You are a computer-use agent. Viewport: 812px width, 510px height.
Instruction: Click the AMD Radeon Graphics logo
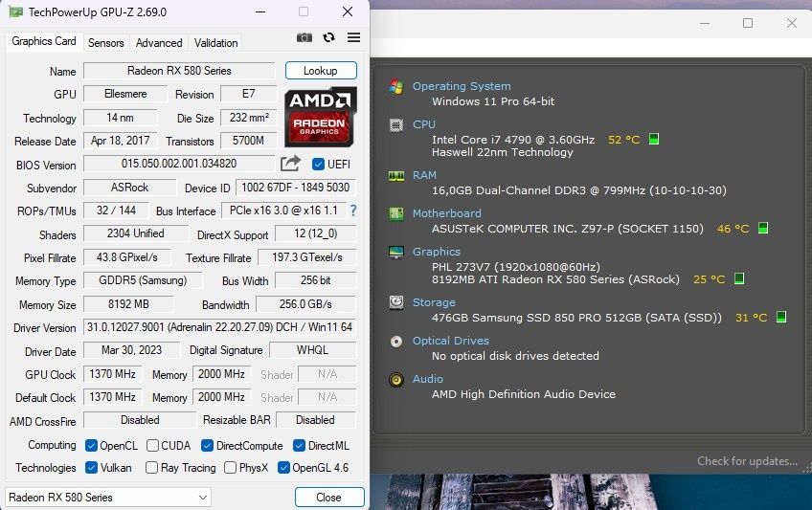click(321, 117)
